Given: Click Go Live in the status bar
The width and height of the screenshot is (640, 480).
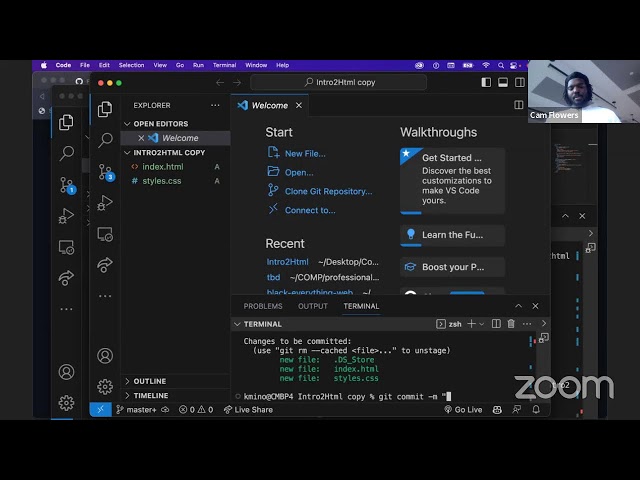Looking at the screenshot, I should (463, 409).
